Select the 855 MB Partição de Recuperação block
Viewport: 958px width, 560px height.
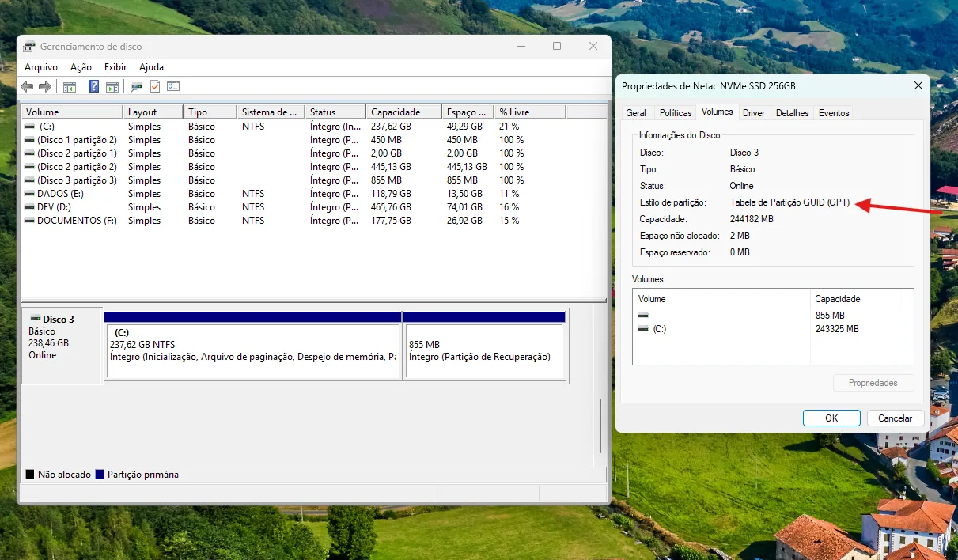[484, 345]
